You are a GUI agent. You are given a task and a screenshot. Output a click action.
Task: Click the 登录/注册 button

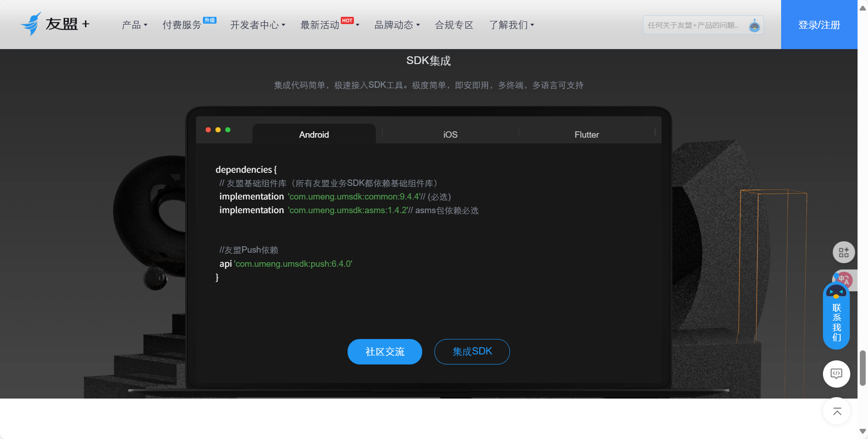click(x=819, y=25)
